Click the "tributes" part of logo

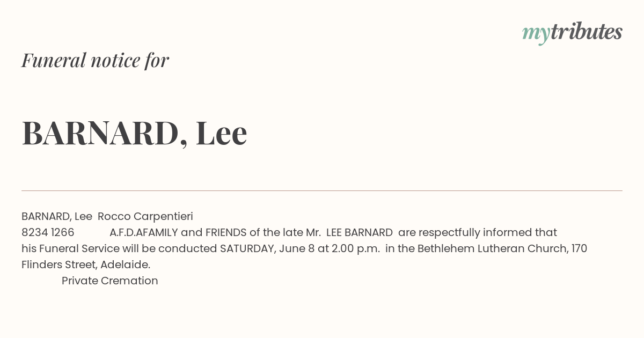(587, 32)
